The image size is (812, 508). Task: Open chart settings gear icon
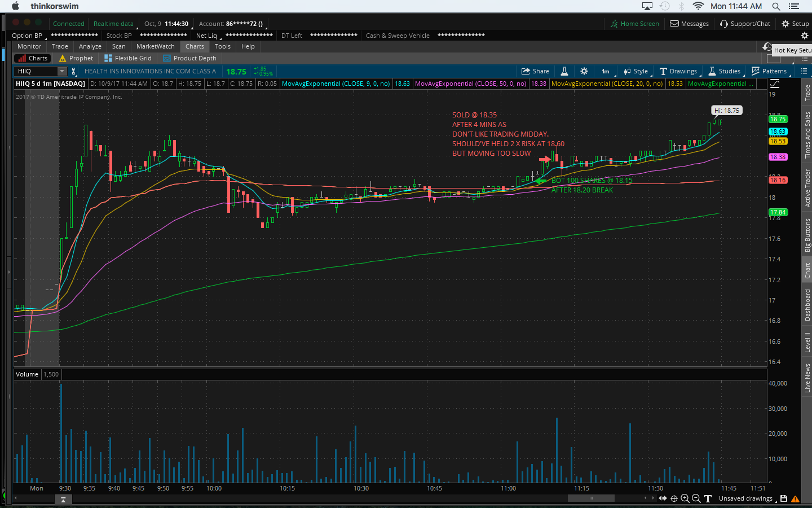(584, 71)
